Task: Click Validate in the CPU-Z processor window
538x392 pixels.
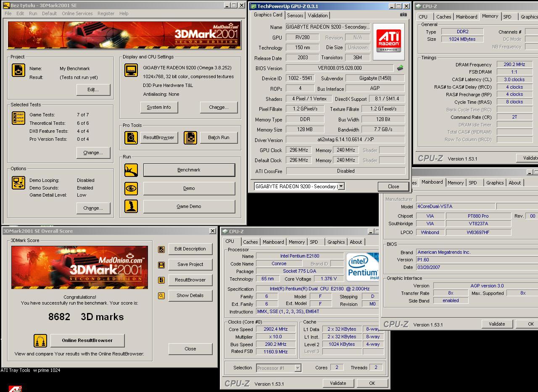Action: (x=338, y=383)
